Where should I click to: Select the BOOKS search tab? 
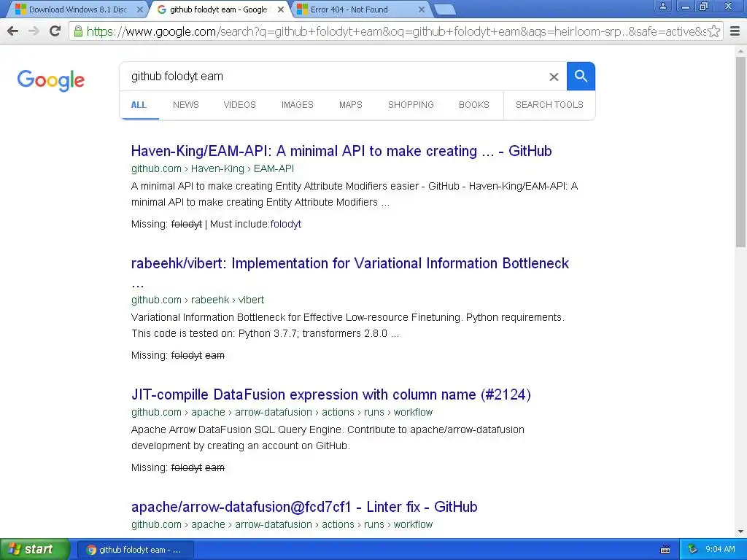(474, 105)
